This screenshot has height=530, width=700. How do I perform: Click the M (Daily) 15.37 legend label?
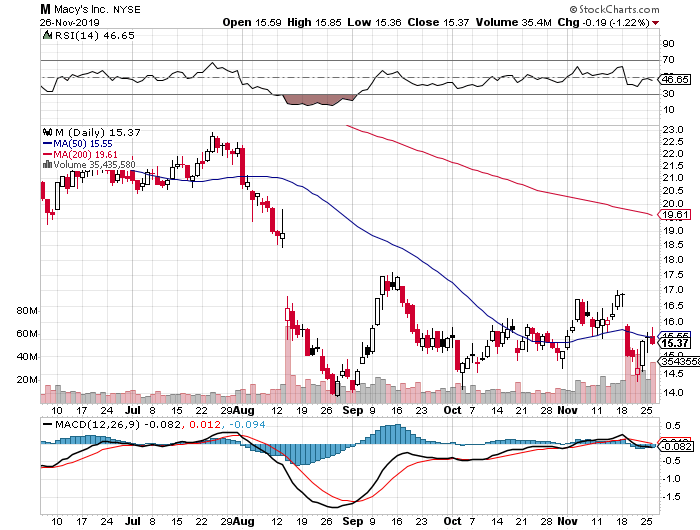coord(97,133)
